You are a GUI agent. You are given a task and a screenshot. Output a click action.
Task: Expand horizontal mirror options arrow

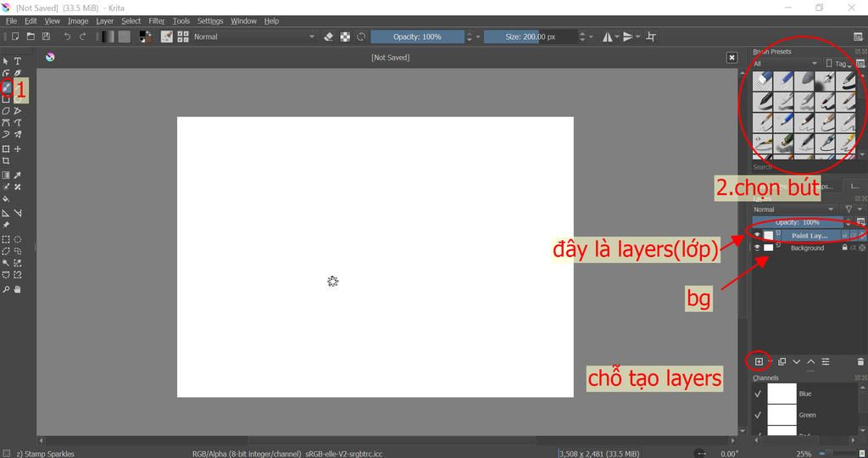[x=617, y=36]
